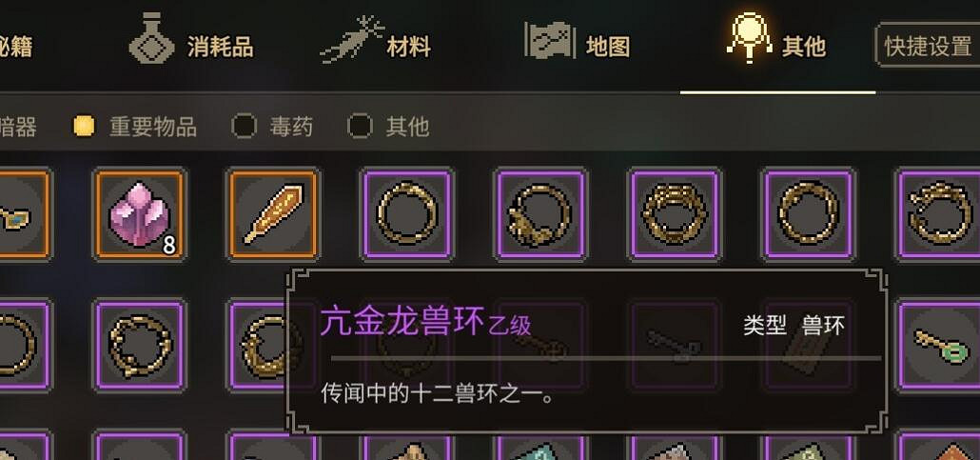The image size is (980, 460).
Task: Select the dragon-shaped gold ring at the right edge
Action: pyautogui.click(x=941, y=214)
